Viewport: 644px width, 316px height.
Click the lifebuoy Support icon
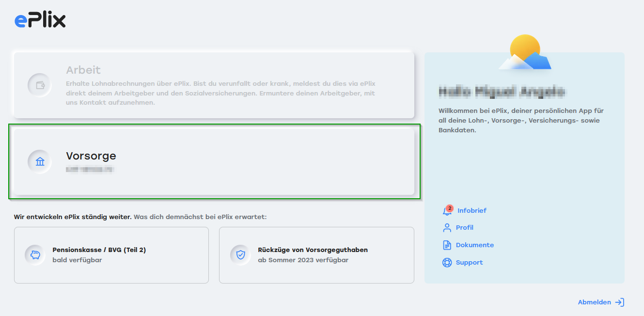[x=447, y=263]
